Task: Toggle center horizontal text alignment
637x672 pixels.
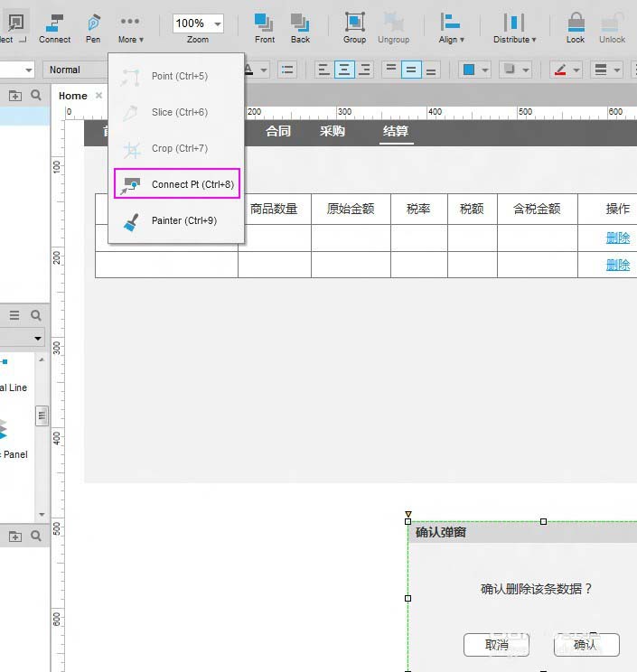Action: coord(344,70)
